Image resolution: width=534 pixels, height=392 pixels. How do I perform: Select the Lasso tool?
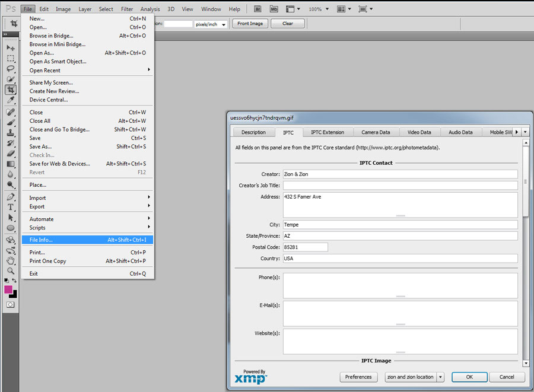click(x=11, y=69)
